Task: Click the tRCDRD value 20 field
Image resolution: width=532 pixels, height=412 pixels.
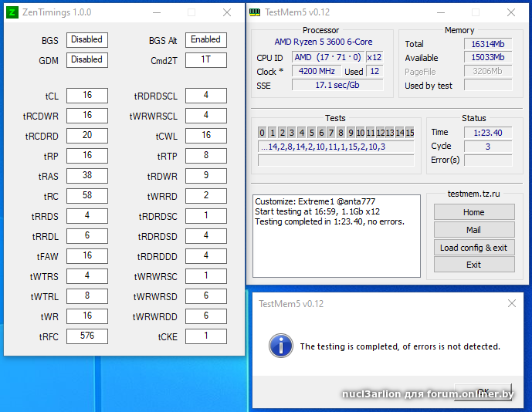Action: click(x=87, y=136)
